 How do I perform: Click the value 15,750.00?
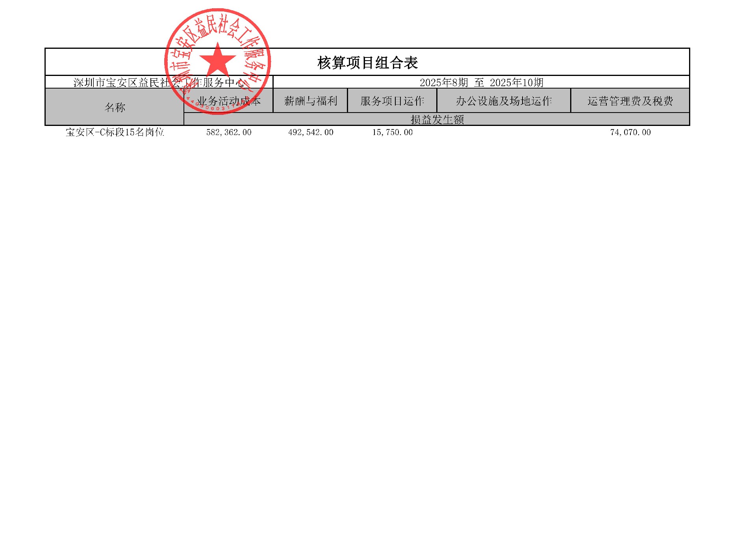[393, 133]
